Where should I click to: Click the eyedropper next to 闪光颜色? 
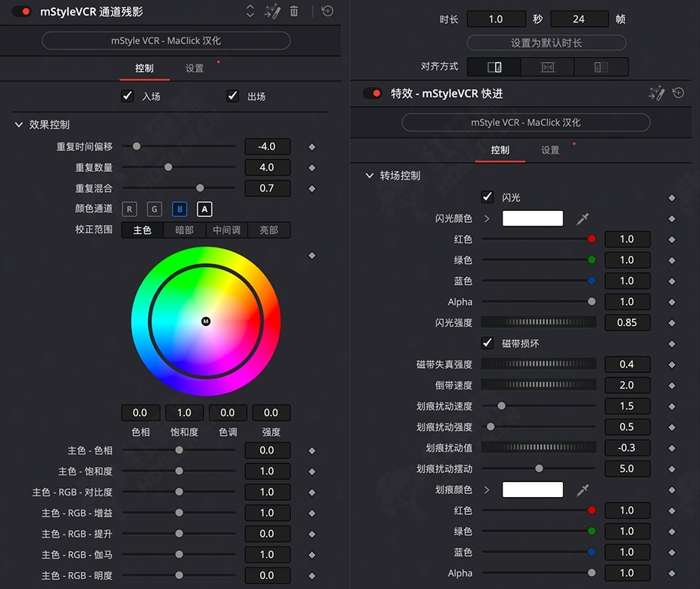[x=583, y=218]
